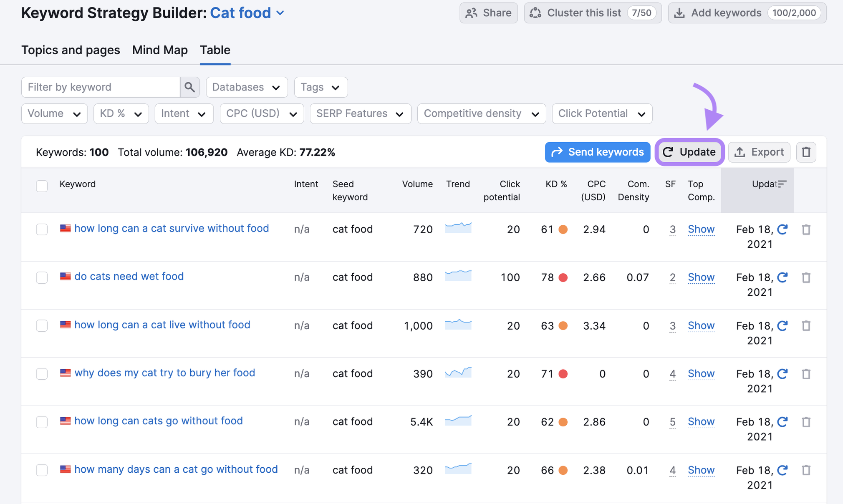Switch to the Mind Map tab
The width and height of the screenshot is (843, 504).
coord(160,50)
